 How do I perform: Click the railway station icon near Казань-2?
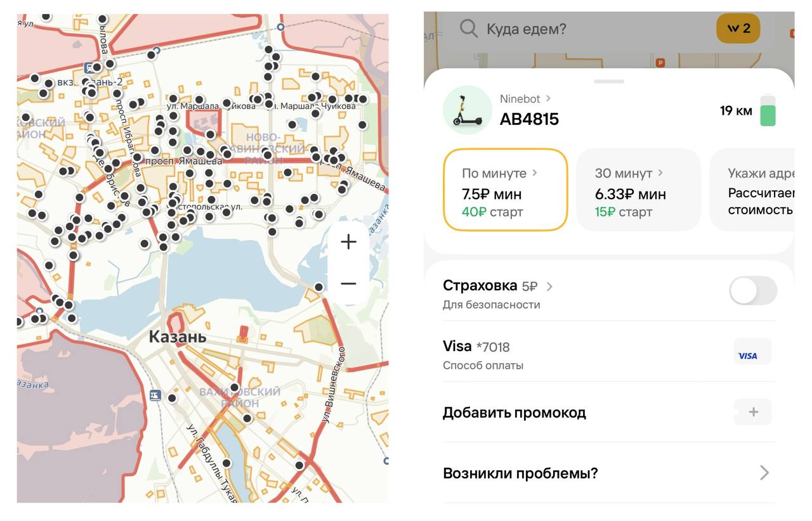[x=88, y=67]
